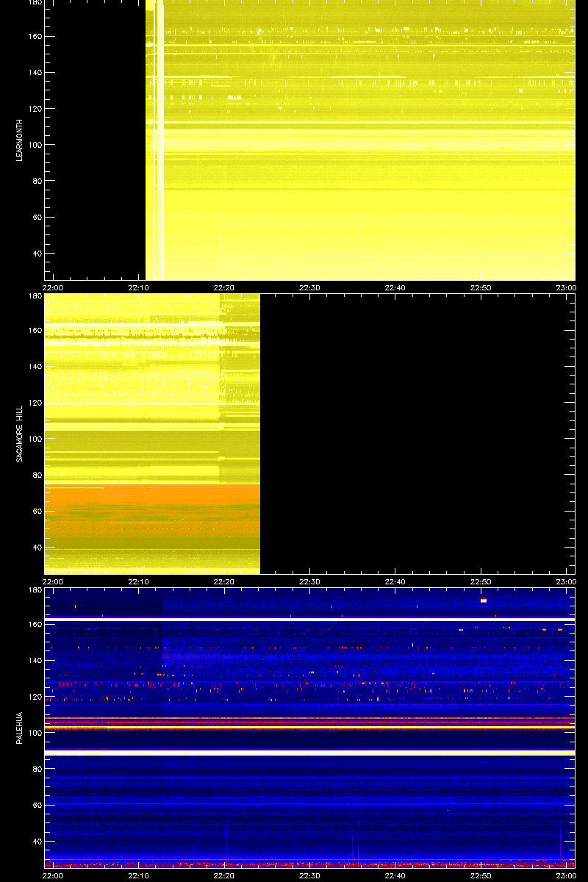Screen dimensions: 588x882
Task: Select frequency label 120 on Sagamore Hill axis
Action: (35, 402)
